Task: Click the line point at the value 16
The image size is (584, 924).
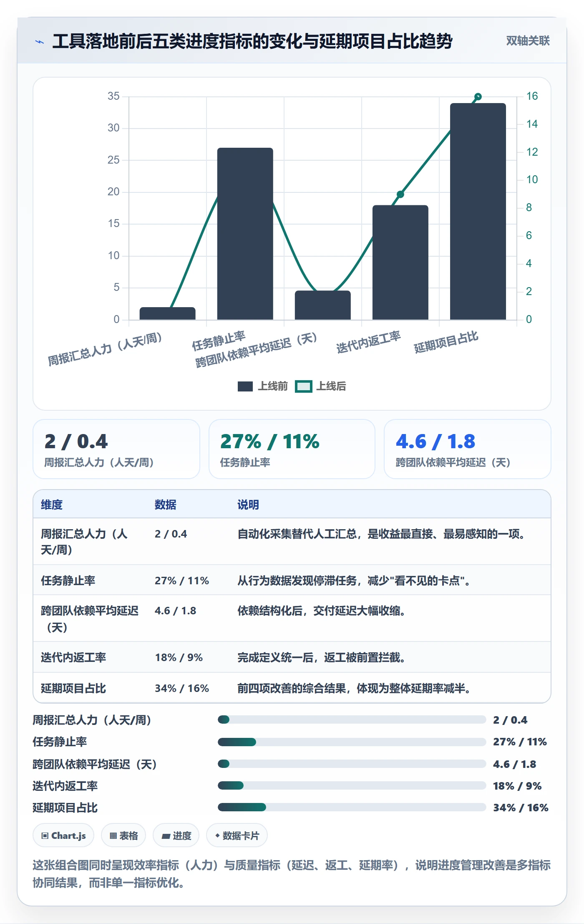Action: tap(478, 96)
